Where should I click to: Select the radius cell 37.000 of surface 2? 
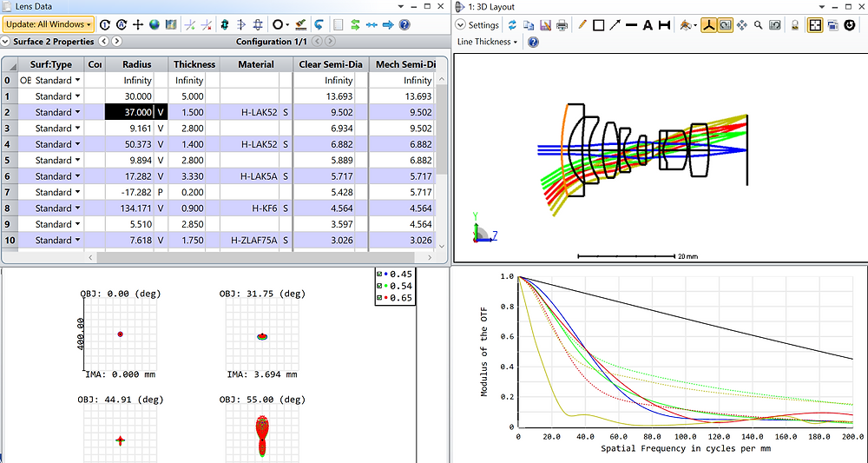129,112
